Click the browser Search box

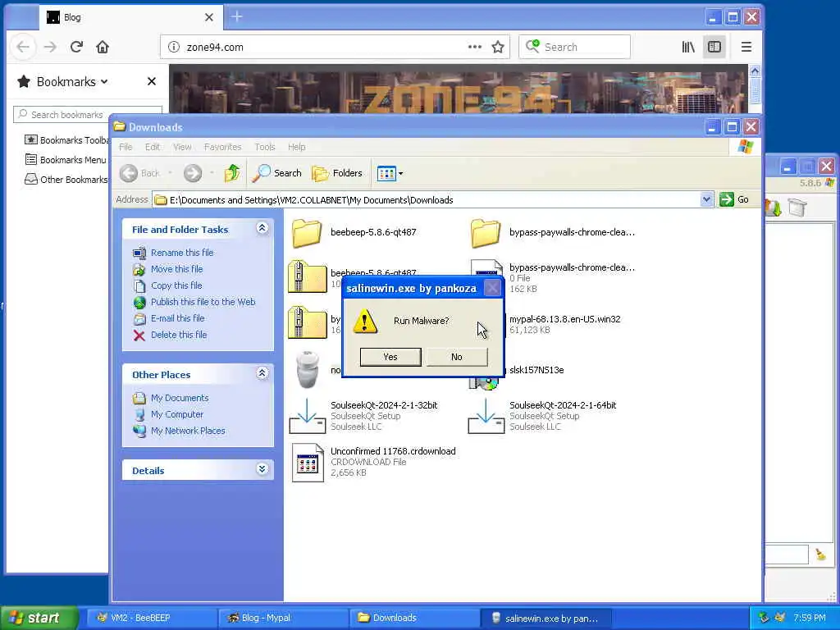pos(574,47)
